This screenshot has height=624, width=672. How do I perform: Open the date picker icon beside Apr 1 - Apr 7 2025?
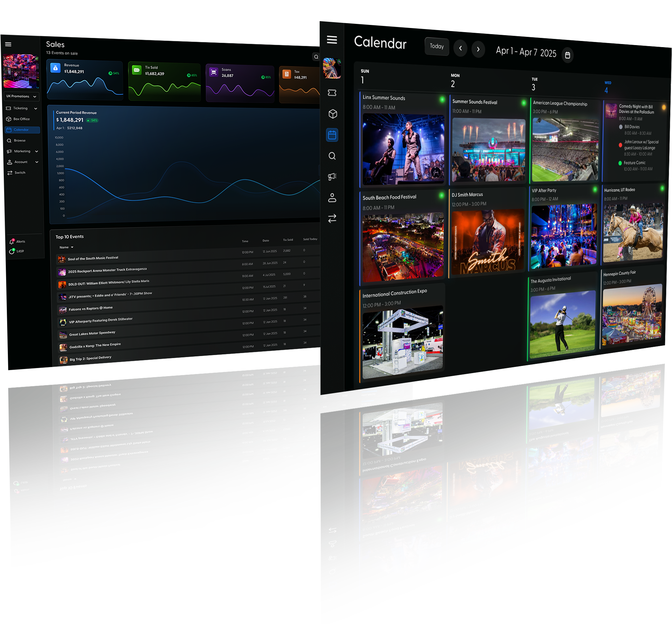[x=568, y=55]
